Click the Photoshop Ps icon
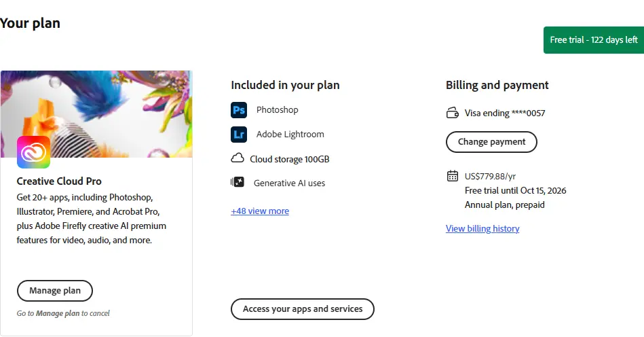The height and width of the screenshot is (337, 644). (239, 110)
